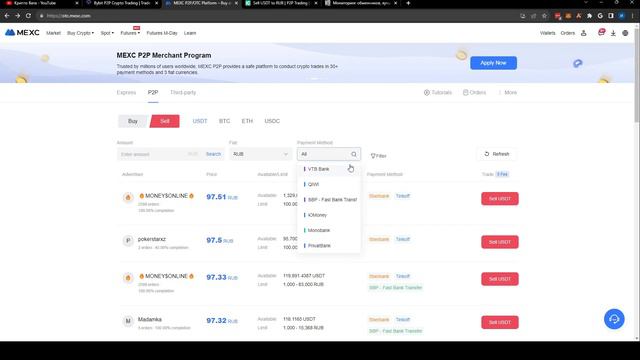Click the pokerstarxz advertiser avatar
The image size is (640, 360).
[x=128, y=240]
